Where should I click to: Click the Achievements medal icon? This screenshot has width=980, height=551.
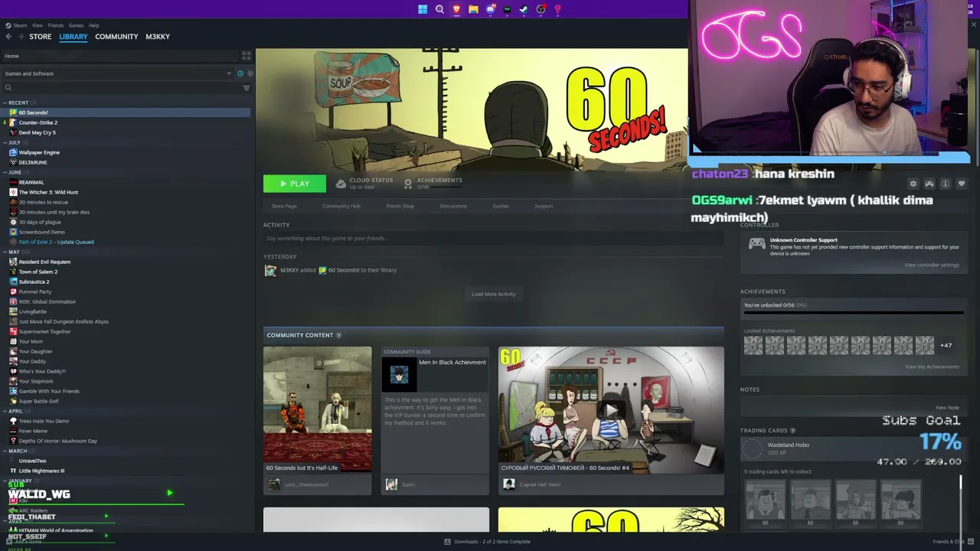[x=408, y=184]
